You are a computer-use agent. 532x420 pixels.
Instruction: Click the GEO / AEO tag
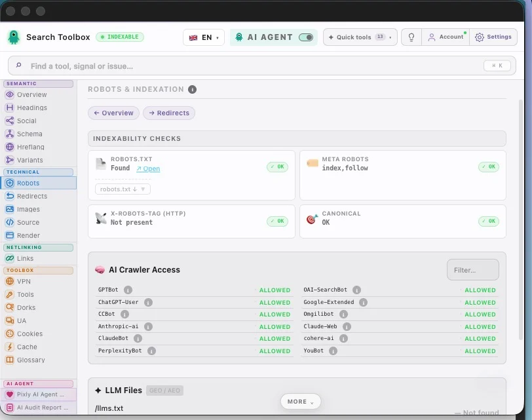165,391
